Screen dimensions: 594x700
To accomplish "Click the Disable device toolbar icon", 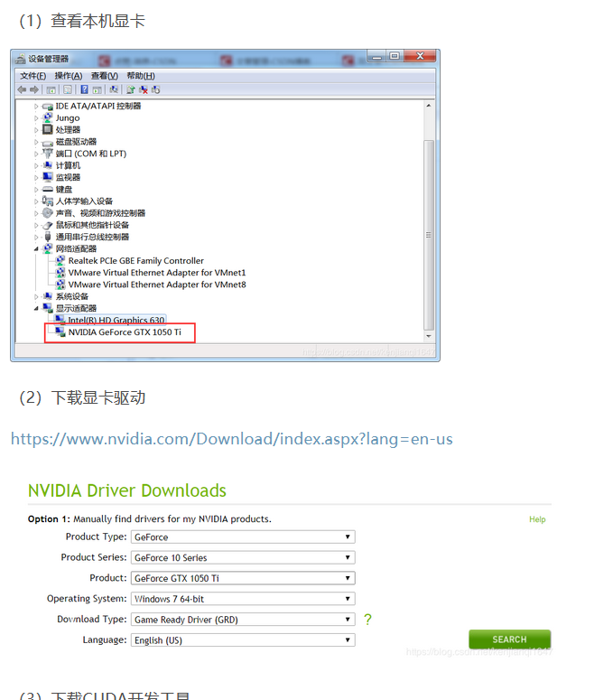I will tap(155, 89).
